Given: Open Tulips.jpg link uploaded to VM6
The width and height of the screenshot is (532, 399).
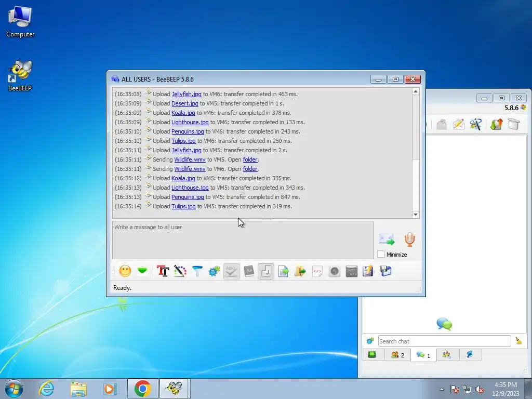Looking at the screenshot, I should pyautogui.click(x=183, y=141).
